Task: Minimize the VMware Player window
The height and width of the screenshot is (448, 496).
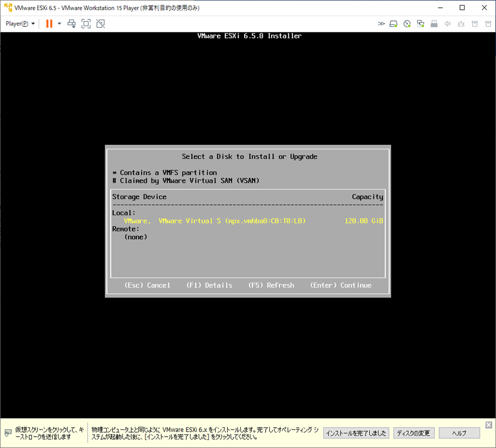Action: click(x=440, y=7)
